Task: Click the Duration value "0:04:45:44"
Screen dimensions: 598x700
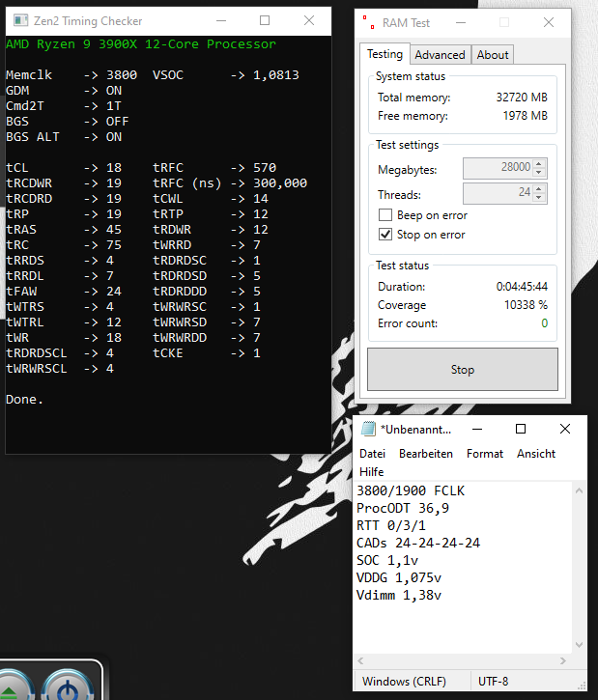Action: [x=522, y=287]
